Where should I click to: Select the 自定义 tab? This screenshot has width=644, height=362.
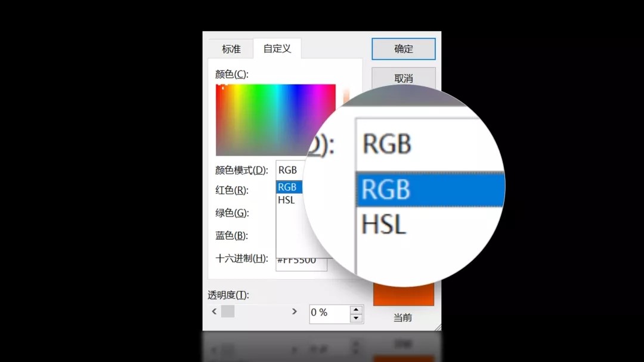click(x=277, y=49)
